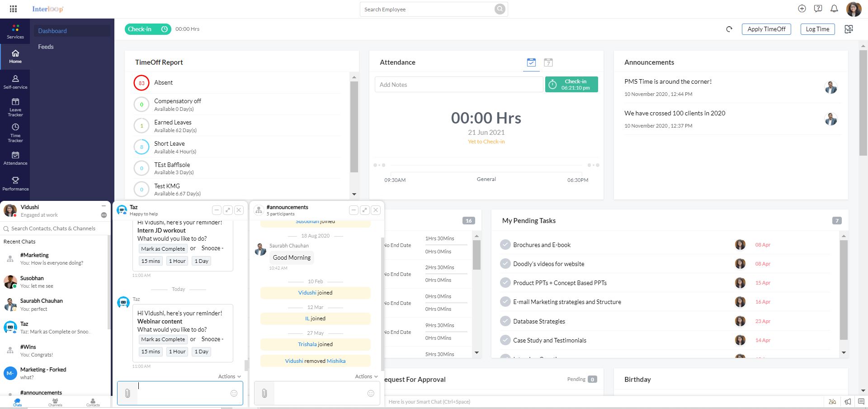Check off Database Strategies task
This screenshot has height=409, width=868.
point(505,321)
